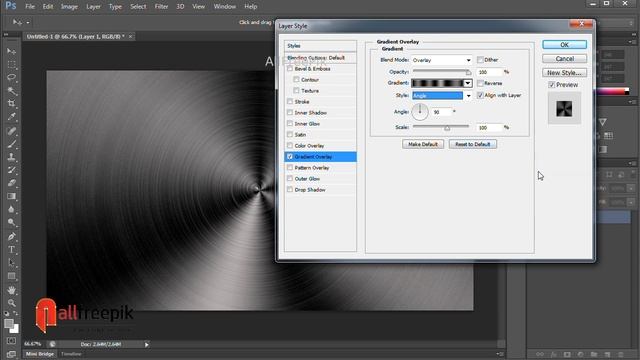
Task: Select the Magic Wand tool
Action: [11, 91]
